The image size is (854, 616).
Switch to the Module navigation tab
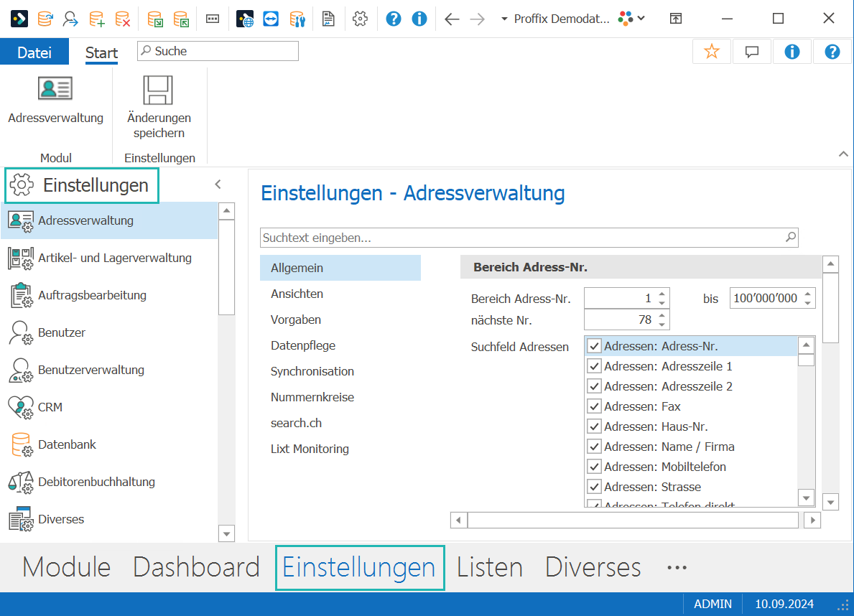coord(67,567)
